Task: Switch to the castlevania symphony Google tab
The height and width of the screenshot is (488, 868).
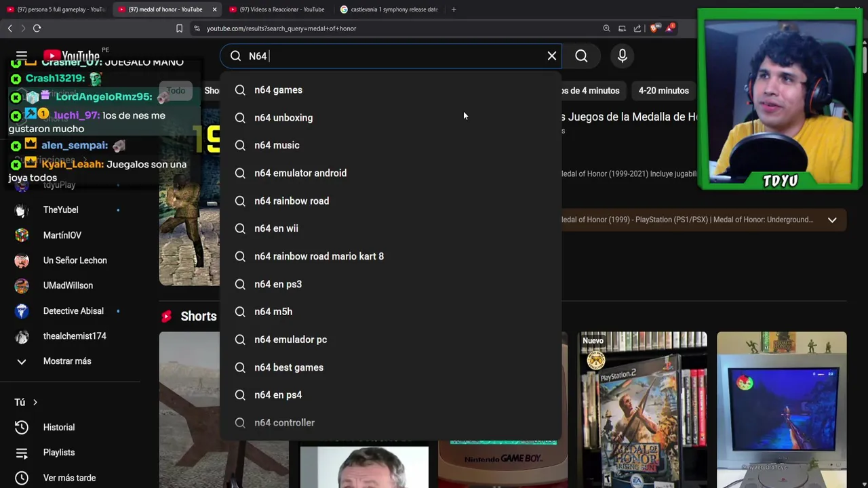Action: click(390, 9)
